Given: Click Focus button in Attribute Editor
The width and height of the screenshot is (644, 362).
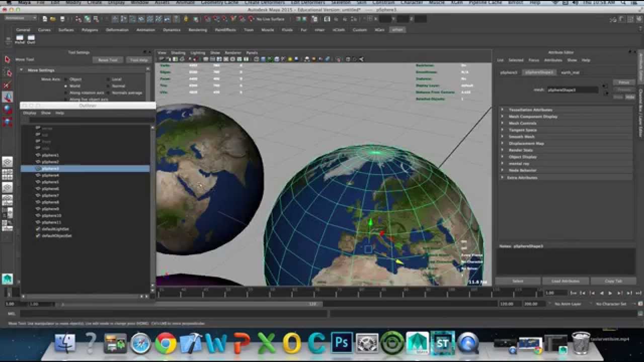Looking at the screenshot, I should pyautogui.click(x=623, y=82).
